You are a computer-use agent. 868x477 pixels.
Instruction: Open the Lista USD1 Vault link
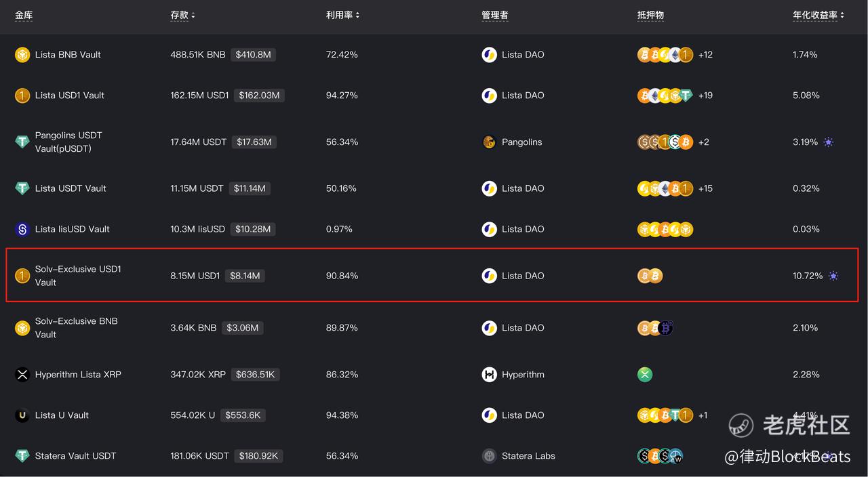[x=70, y=96]
